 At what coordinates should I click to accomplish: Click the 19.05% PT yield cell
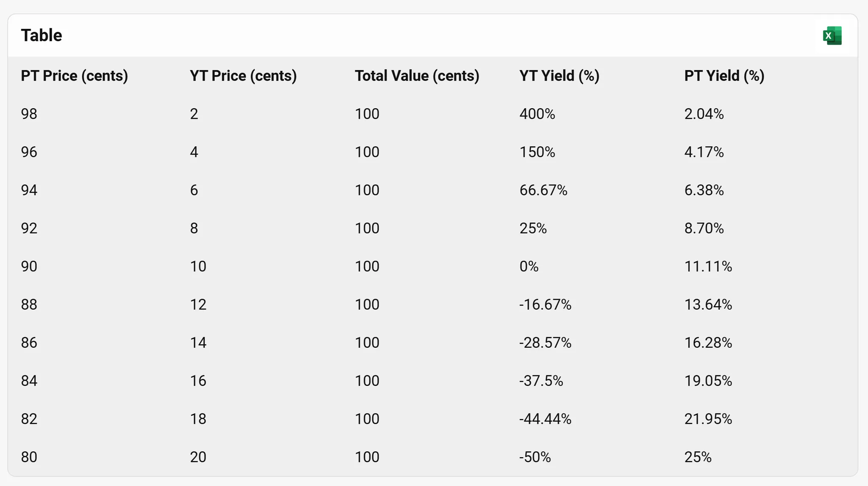click(x=708, y=381)
